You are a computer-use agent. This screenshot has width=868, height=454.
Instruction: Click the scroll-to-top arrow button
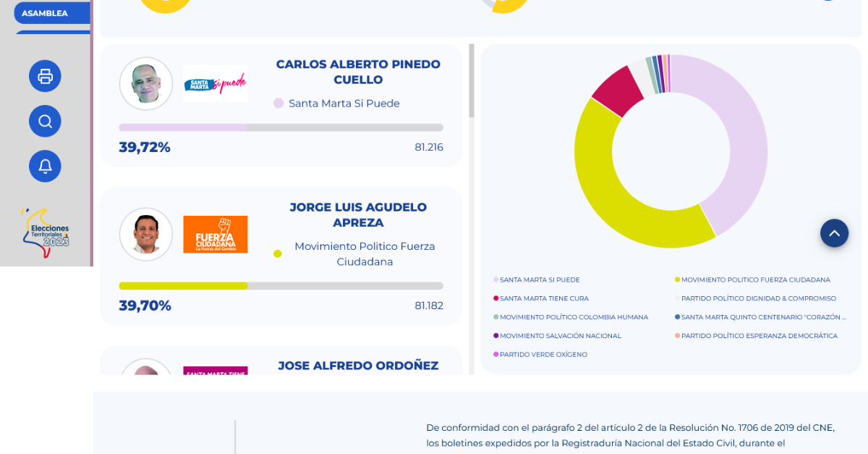click(x=834, y=233)
